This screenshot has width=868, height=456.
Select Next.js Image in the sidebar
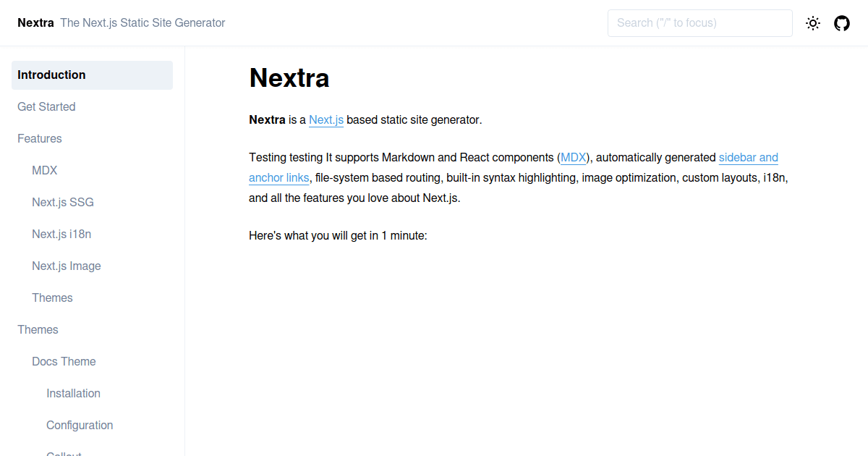(66, 266)
